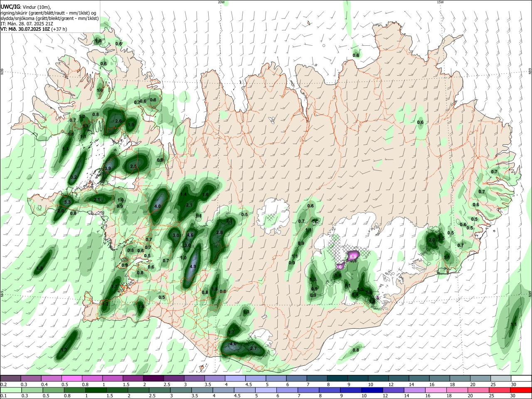The height and width of the screenshot is (399, 532).
Task: Select the lavender swatch labeled 4 in the sleet/snow legend
Action: pos(234,379)
